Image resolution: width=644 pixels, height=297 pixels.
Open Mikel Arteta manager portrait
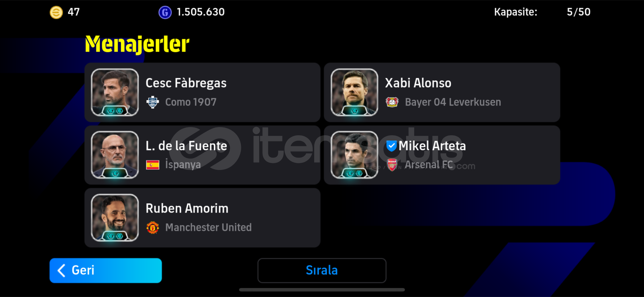[354, 155]
